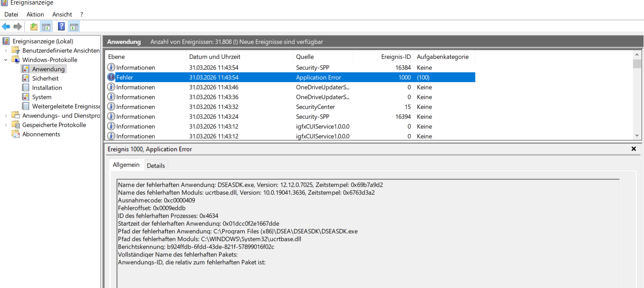Close the Ereignis 1000 details pane

coord(634,149)
